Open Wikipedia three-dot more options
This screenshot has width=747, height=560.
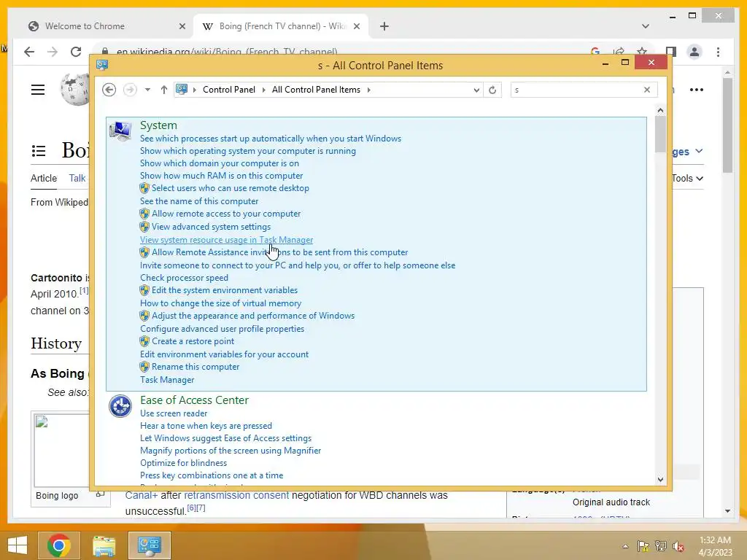(697, 90)
